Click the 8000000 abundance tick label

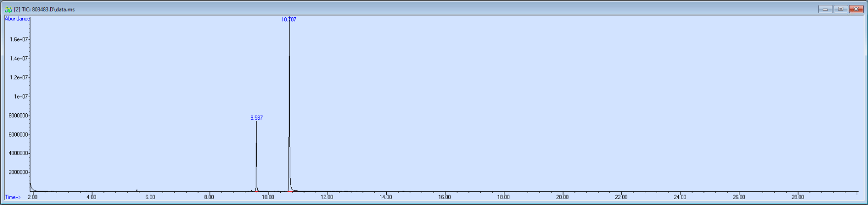point(18,116)
